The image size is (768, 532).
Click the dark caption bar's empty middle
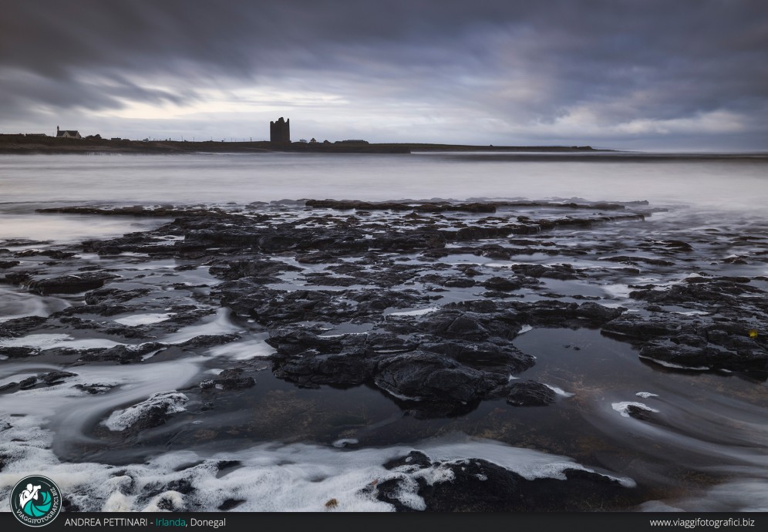(432, 523)
